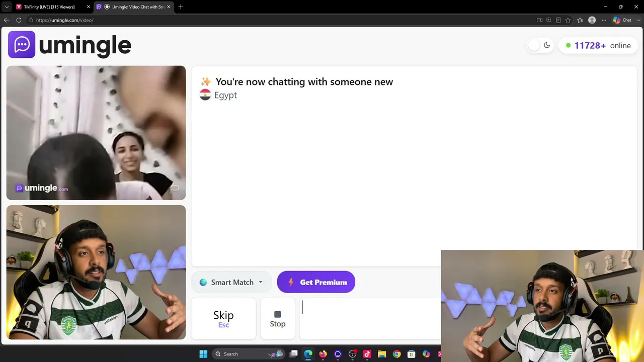Add this page to favorites with star icon
This screenshot has height=362, width=644.
pos(568,20)
